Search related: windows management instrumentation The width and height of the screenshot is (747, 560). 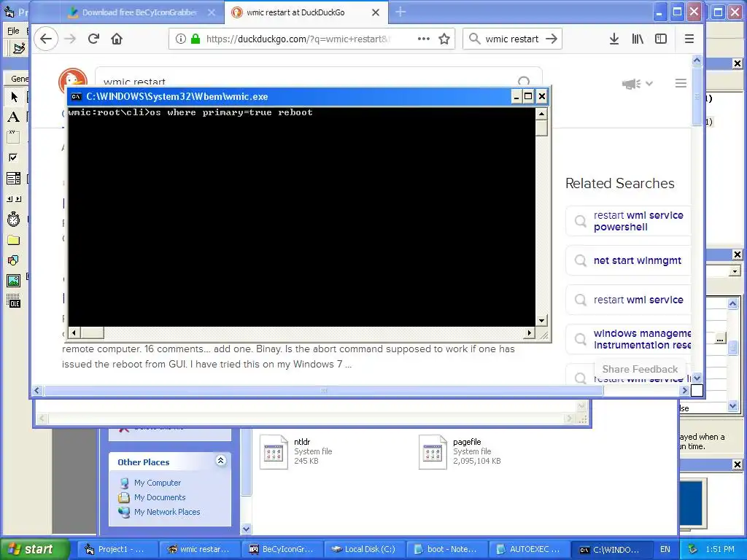pos(628,339)
